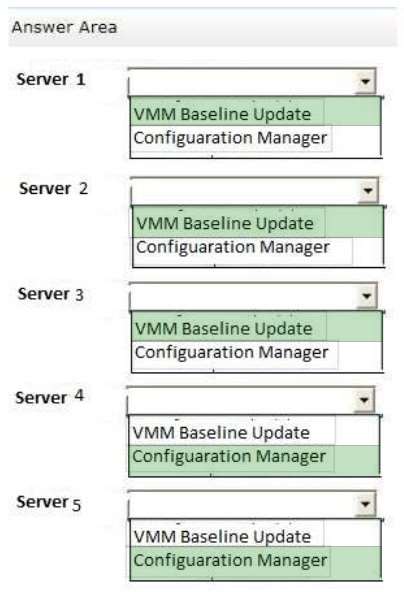The height and width of the screenshot is (592, 404).
Task: Open the Server 4 dropdown arrow
Action: pyautogui.click(x=364, y=400)
